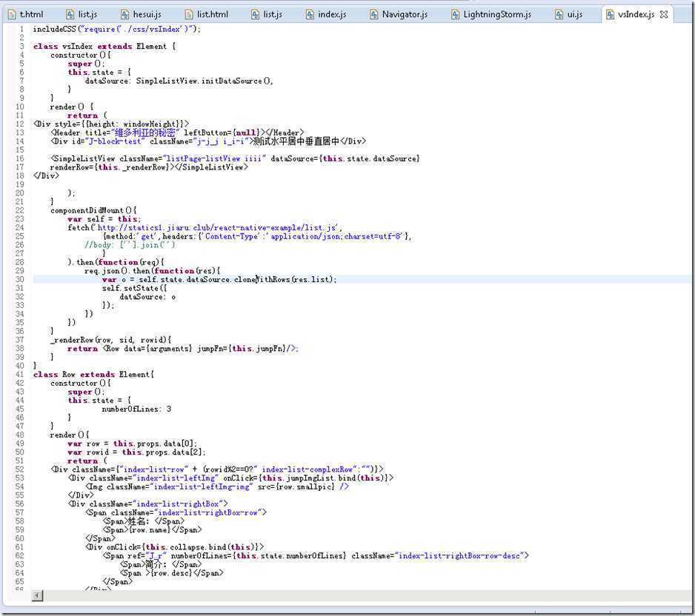
Task: Close the vsIndex.js tab
Action: (x=664, y=14)
